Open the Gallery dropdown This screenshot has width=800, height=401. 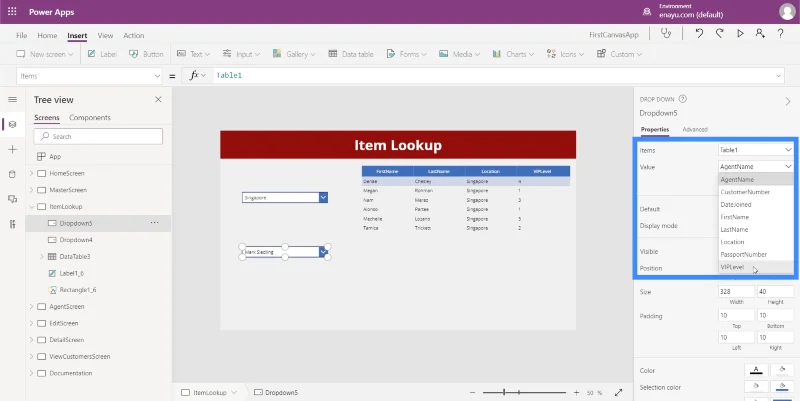click(x=294, y=54)
